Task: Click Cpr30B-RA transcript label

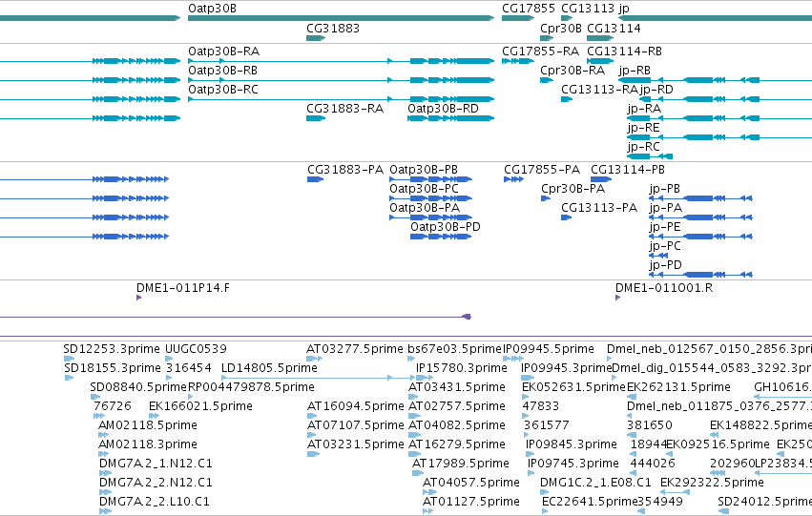Action: (573, 71)
